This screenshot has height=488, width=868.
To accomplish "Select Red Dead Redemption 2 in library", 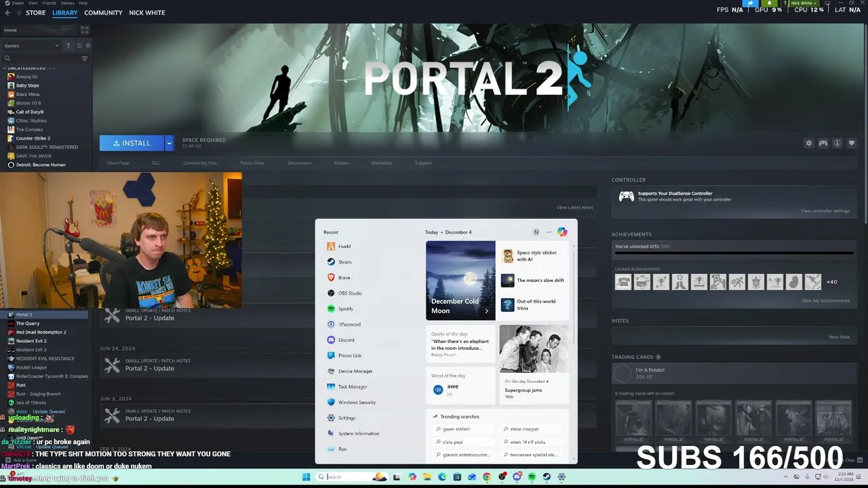I will click(x=41, y=332).
